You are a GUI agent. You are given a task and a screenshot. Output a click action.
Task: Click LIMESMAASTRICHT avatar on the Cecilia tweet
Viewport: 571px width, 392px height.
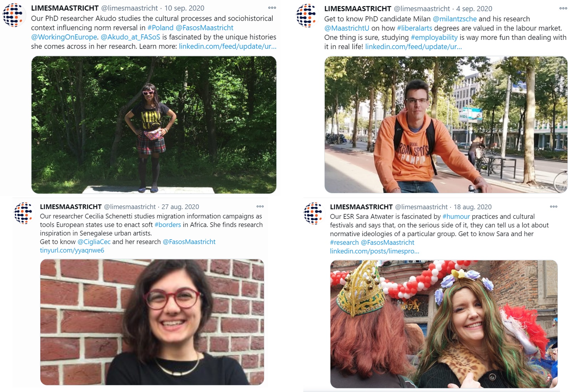(23, 213)
